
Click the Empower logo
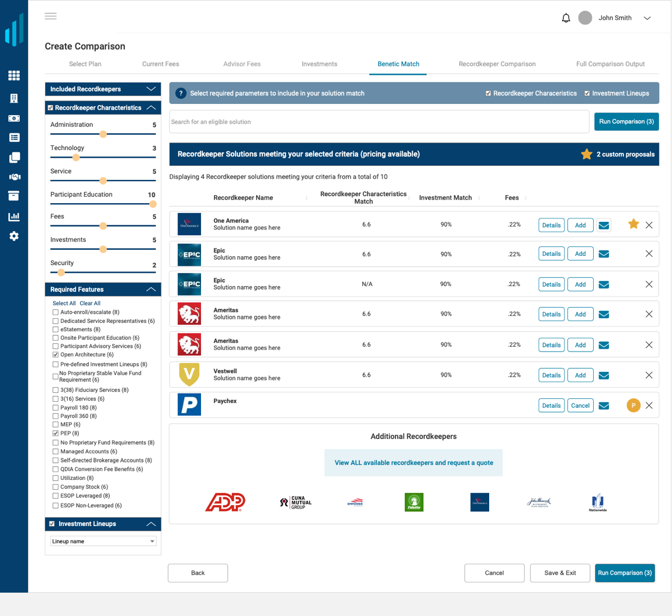[355, 502]
